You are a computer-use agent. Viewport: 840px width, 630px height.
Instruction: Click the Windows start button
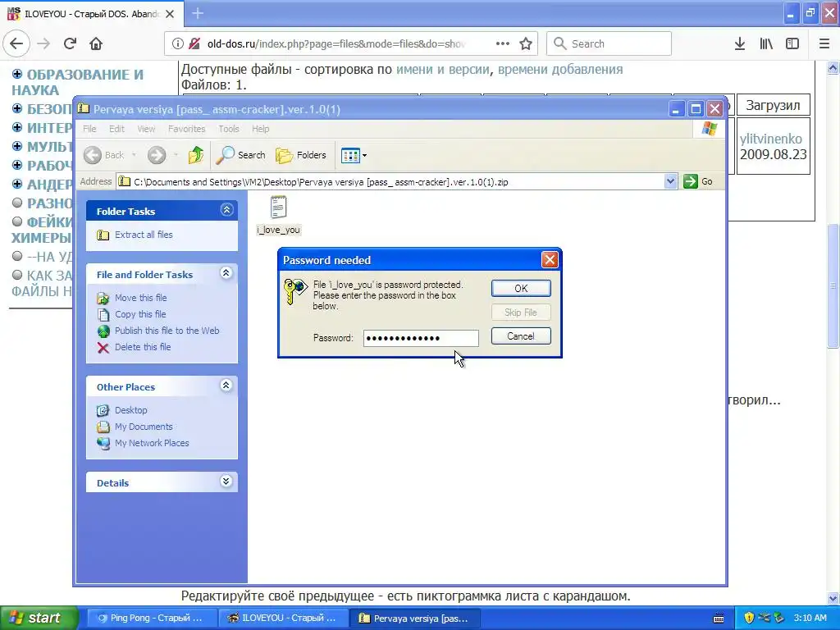point(39,618)
